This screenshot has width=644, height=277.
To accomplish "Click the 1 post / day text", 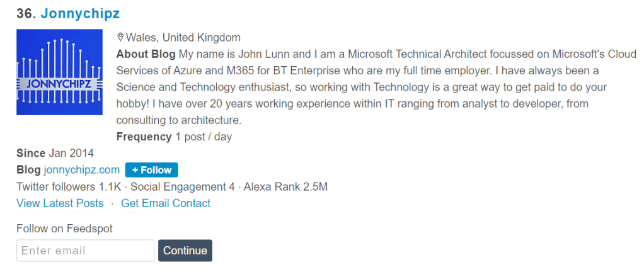I will coord(204,137).
